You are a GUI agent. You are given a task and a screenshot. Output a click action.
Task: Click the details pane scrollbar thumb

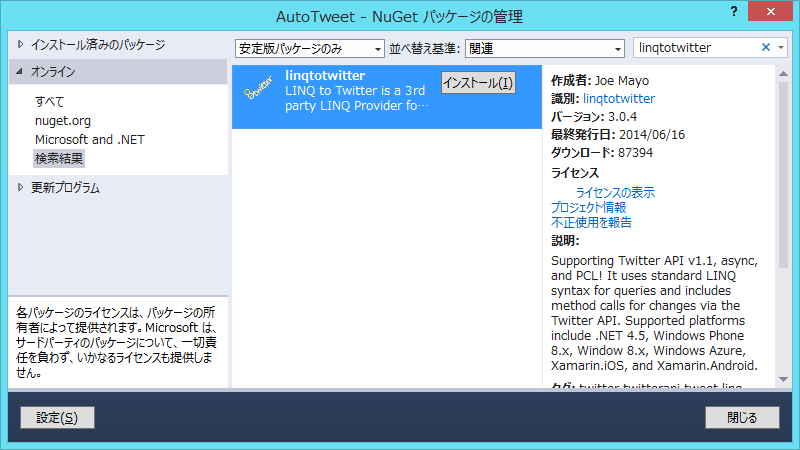(x=784, y=174)
